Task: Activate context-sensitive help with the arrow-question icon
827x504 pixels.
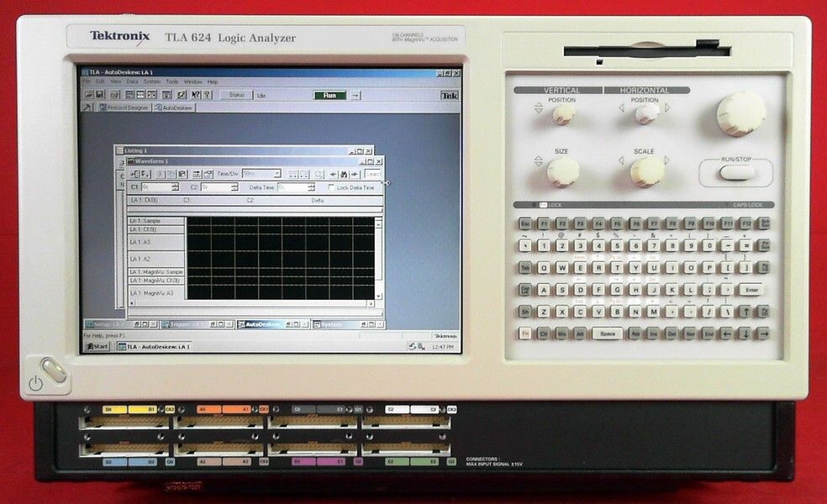Action: click(196, 95)
